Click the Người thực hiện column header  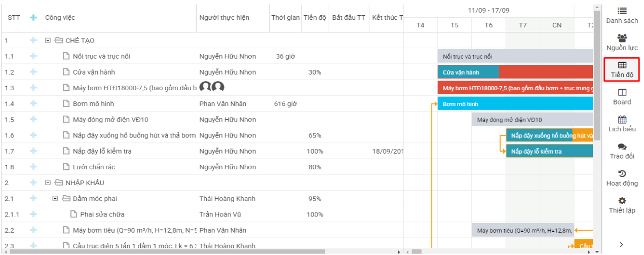click(224, 18)
